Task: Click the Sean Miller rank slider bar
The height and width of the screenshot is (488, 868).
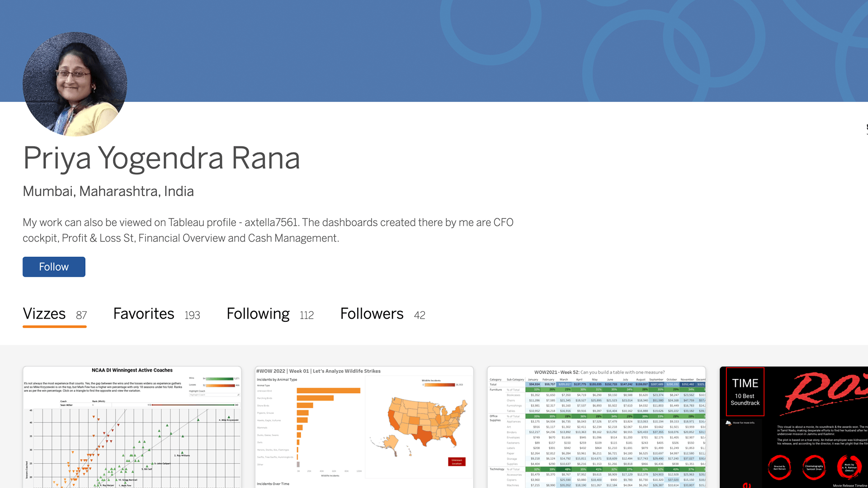Action: pos(192,405)
